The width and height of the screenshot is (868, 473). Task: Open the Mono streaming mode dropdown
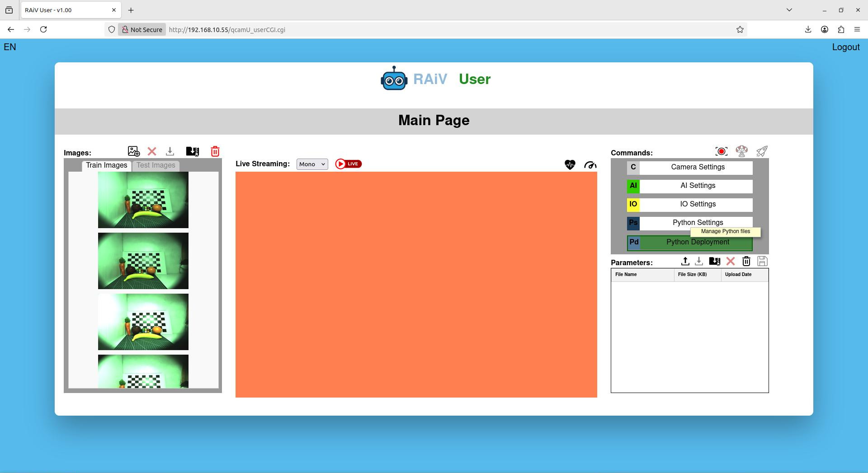pyautogui.click(x=311, y=164)
